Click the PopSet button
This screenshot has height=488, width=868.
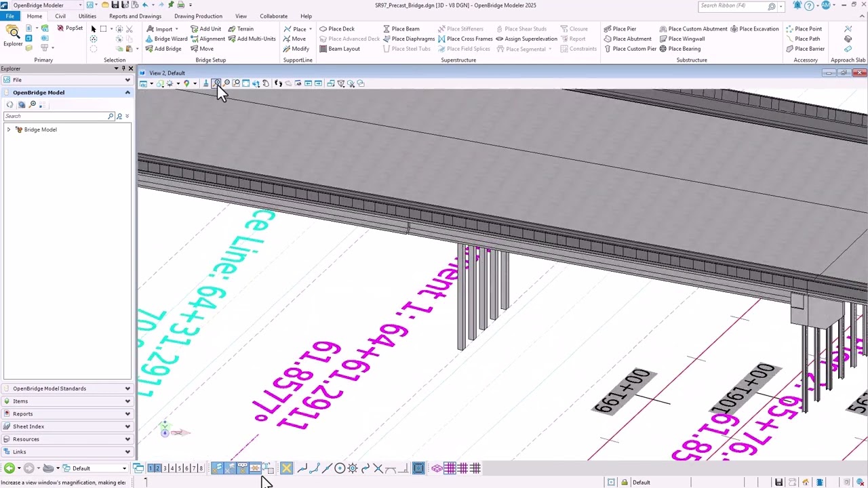[70, 28]
